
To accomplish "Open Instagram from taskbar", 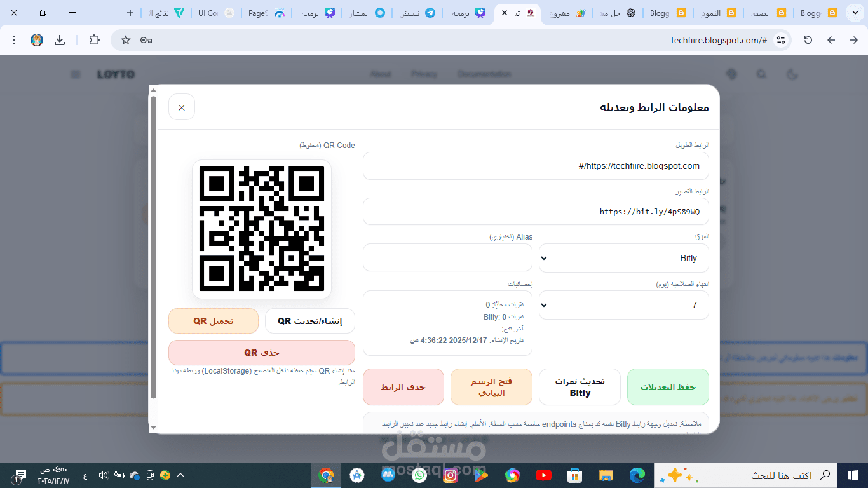I will [x=450, y=475].
